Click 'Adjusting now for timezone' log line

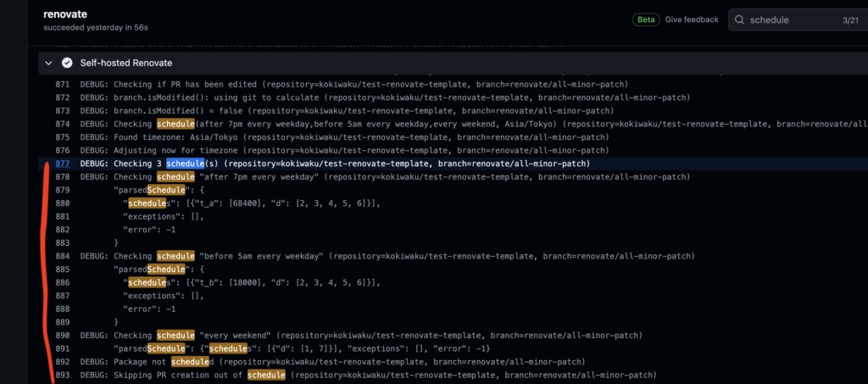tap(344, 151)
